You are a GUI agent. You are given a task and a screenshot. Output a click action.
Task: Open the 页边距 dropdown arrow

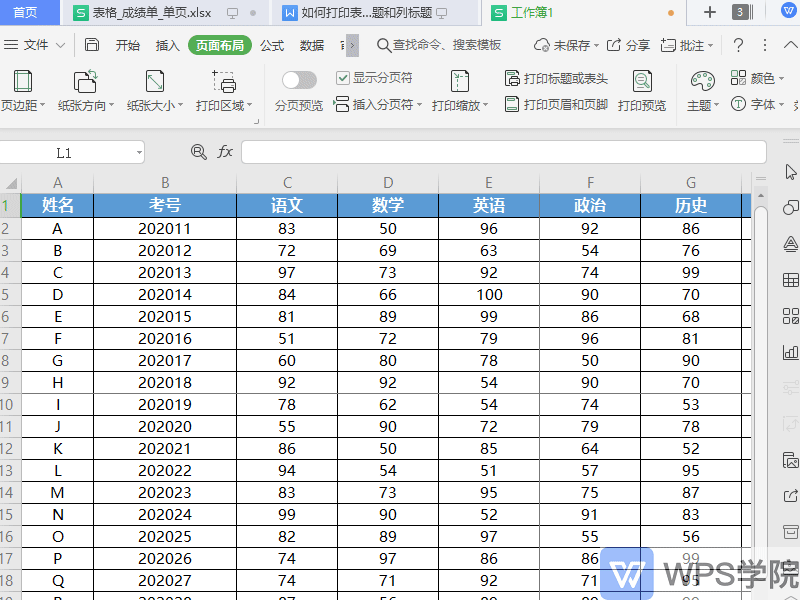point(43,105)
